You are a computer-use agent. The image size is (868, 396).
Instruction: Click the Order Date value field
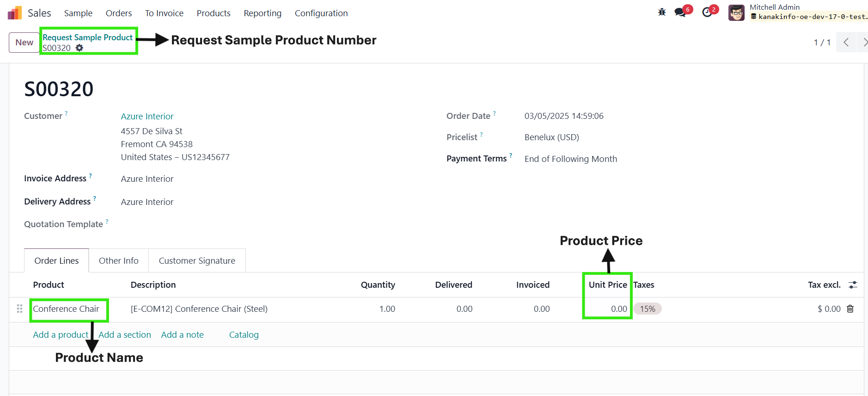[564, 116]
